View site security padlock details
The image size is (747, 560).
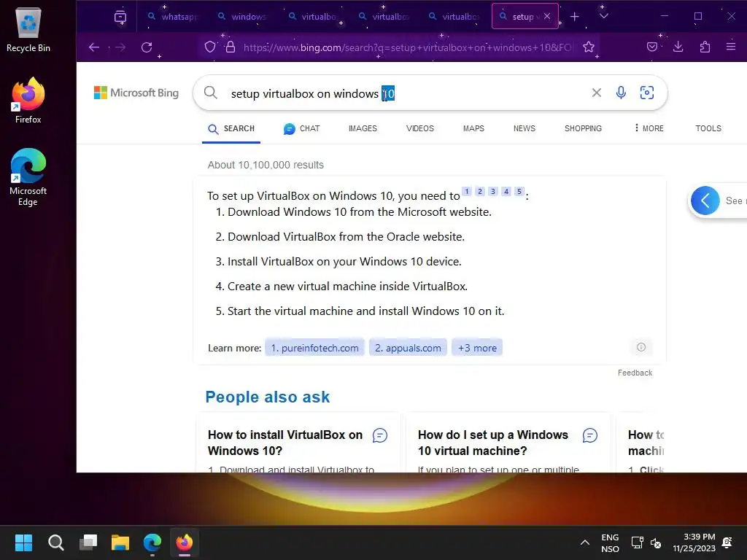pyautogui.click(x=231, y=47)
